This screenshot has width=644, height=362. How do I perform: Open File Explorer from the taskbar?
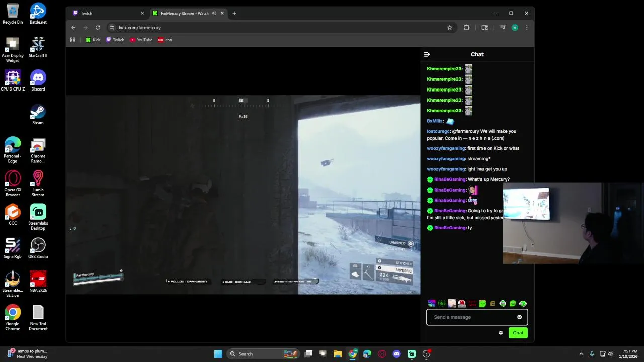click(338, 354)
